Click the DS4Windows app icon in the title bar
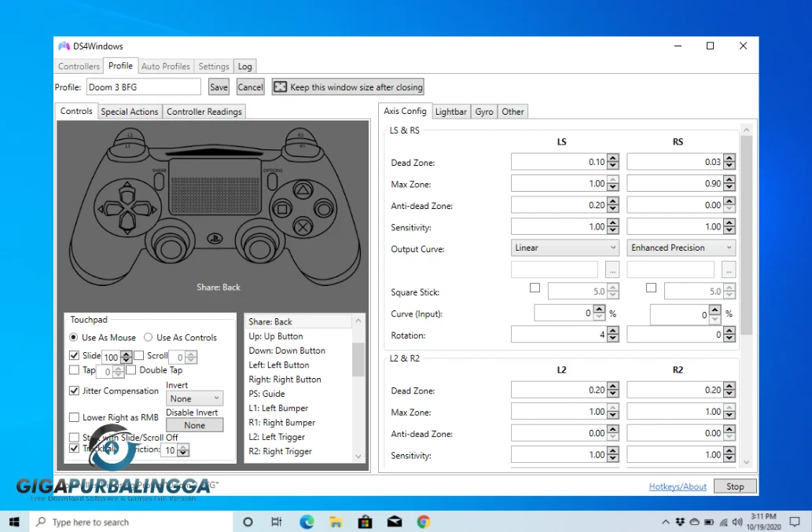 tap(64, 46)
